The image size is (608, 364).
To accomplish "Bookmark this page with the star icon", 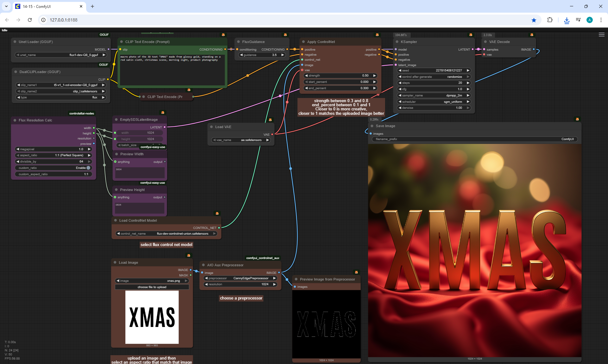I will point(534,20).
